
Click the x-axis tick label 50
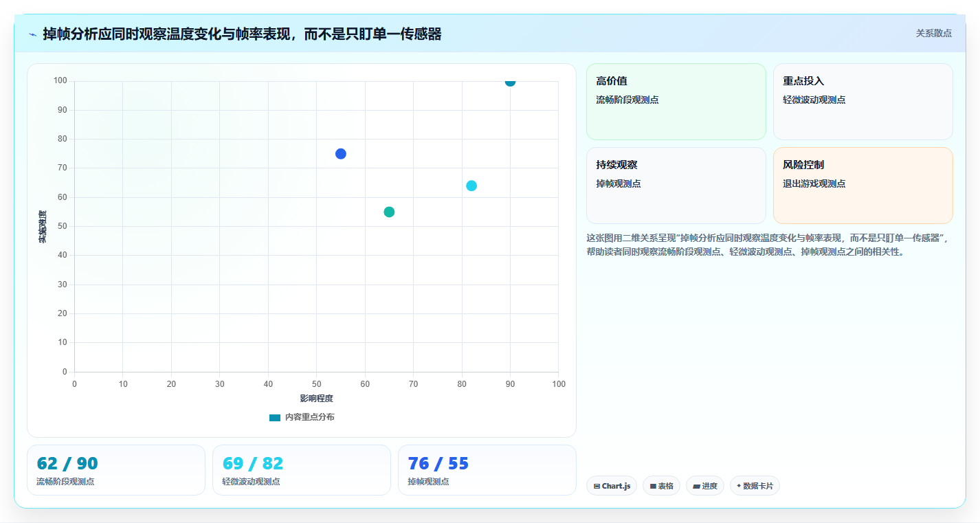316,384
